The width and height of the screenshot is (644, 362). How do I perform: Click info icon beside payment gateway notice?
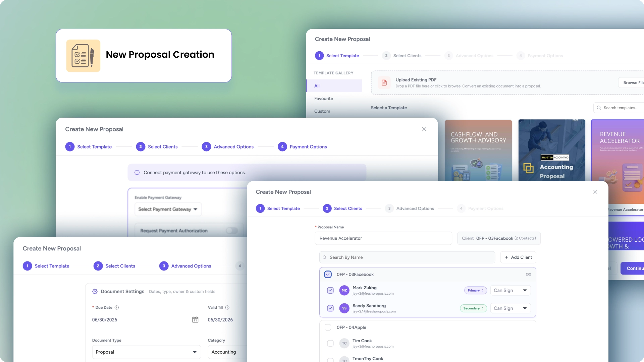click(137, 173)
